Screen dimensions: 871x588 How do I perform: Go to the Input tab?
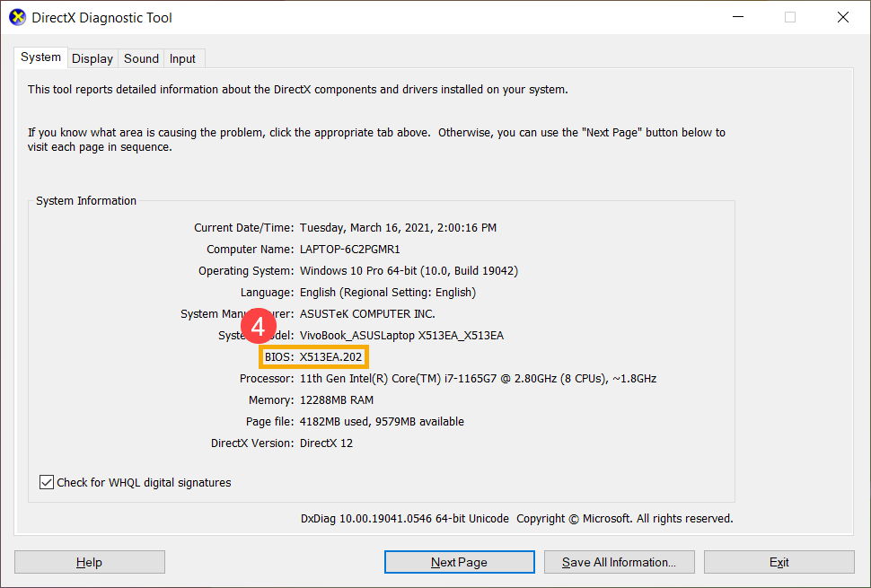click(182, 58)
